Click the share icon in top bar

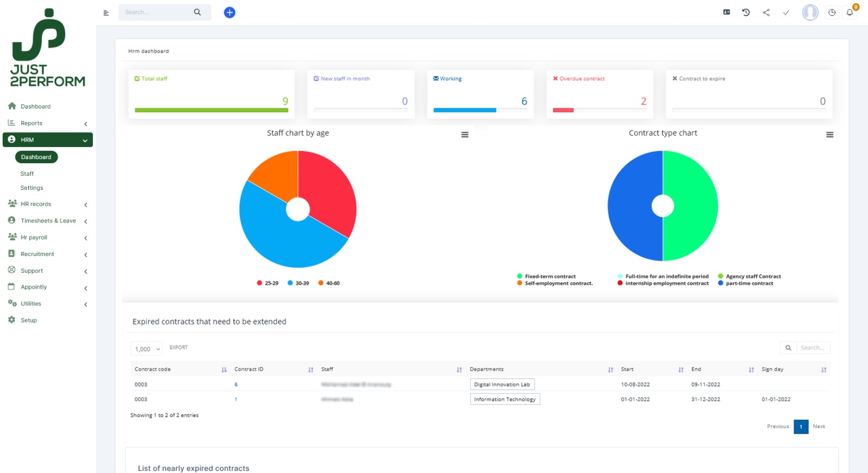[766, 12]
